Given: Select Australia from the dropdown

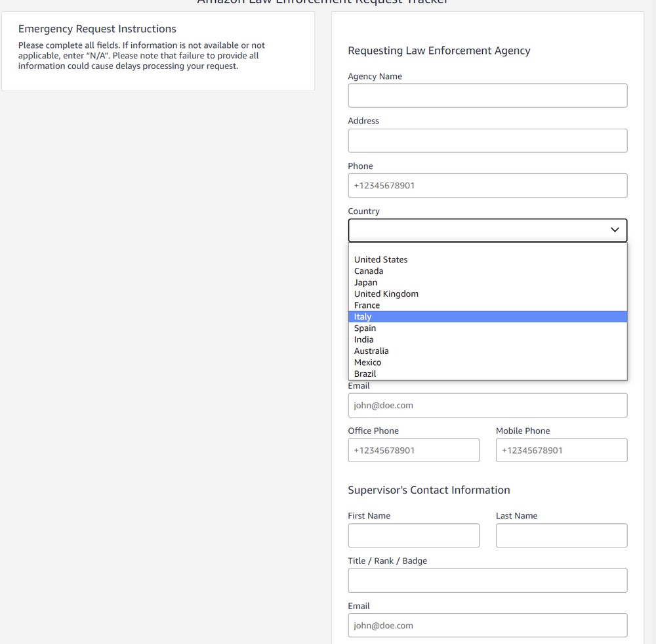Looking at the screenshot, I should click(x=487, y=351).
